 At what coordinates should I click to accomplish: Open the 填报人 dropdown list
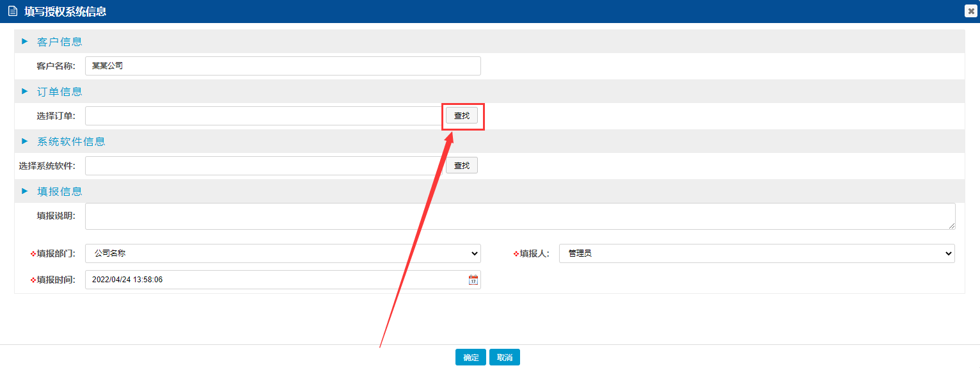[756, 253]
